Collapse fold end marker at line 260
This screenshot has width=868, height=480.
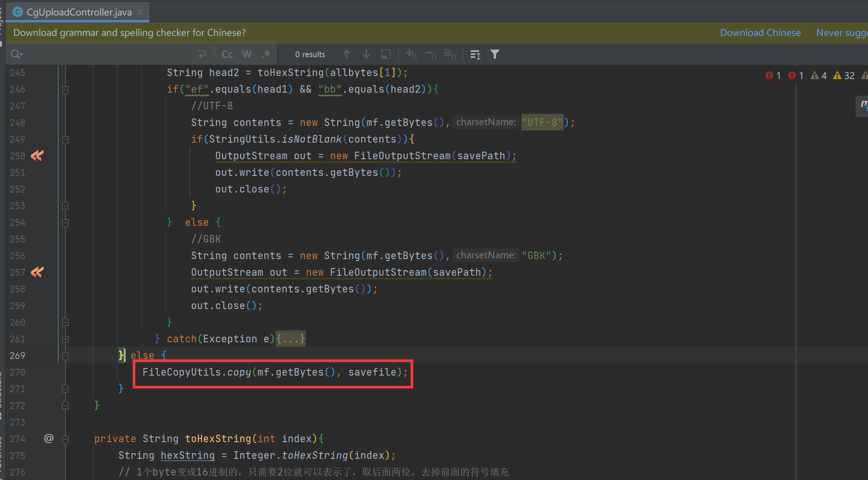[65, 322]
